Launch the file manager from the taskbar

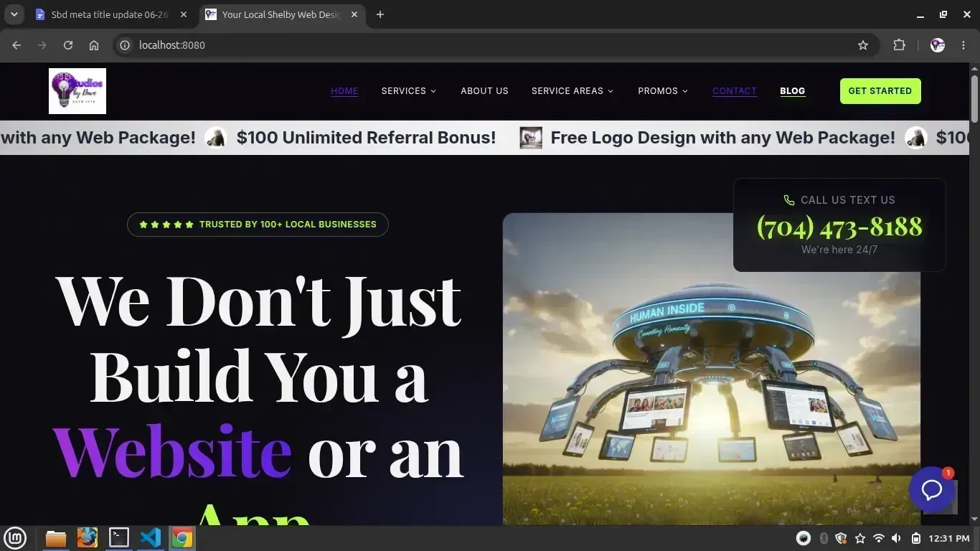coord(55,537)
